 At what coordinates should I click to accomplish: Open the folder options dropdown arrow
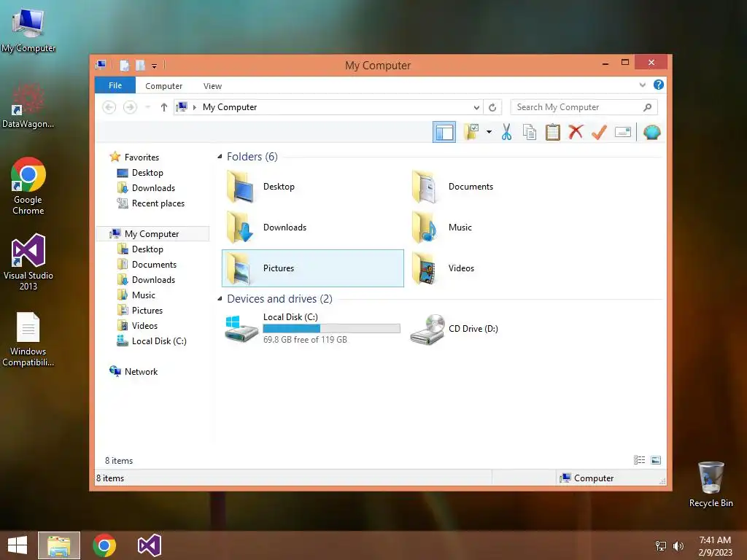489,132
